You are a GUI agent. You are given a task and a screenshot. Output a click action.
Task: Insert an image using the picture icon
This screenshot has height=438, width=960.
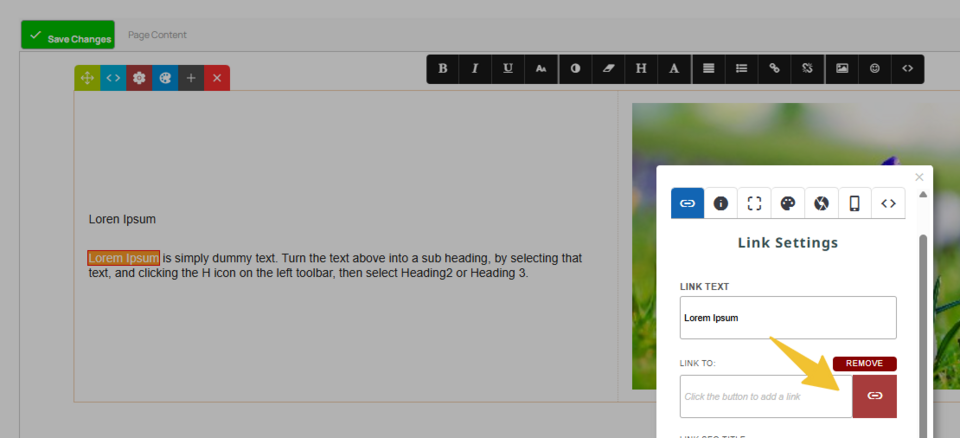tap(842, 69)
